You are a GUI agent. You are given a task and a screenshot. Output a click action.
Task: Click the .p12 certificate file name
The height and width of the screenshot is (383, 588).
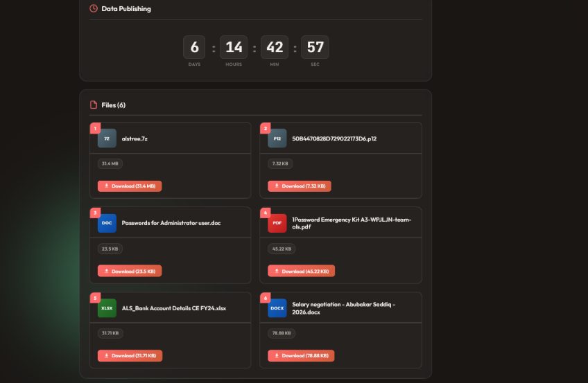[x=334, y=139]
